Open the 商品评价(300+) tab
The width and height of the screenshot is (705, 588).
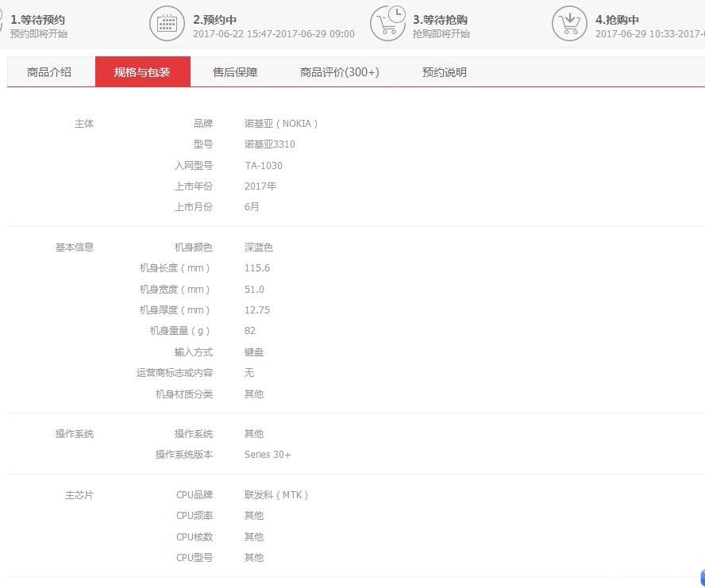point(340,72)
